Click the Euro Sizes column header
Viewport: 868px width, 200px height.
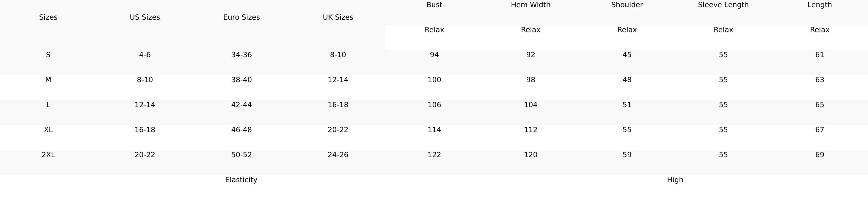[x=241, y=17]
